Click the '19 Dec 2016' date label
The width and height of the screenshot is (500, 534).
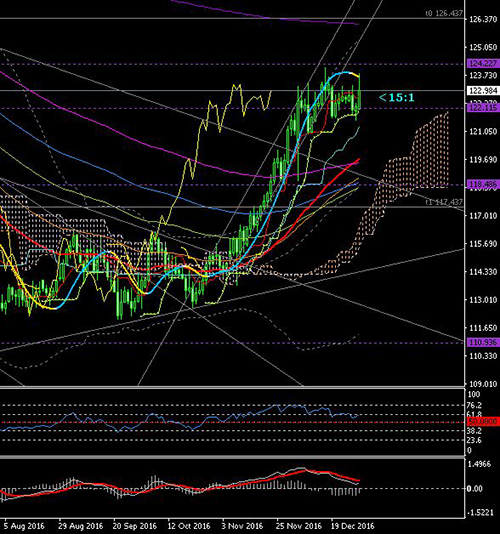[353, 526]
